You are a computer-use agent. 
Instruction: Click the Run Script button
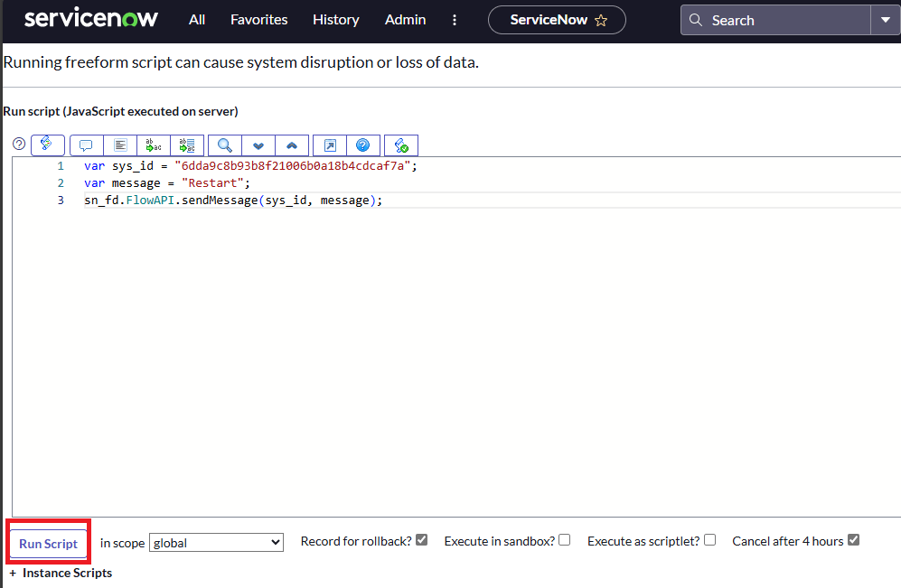48,544
